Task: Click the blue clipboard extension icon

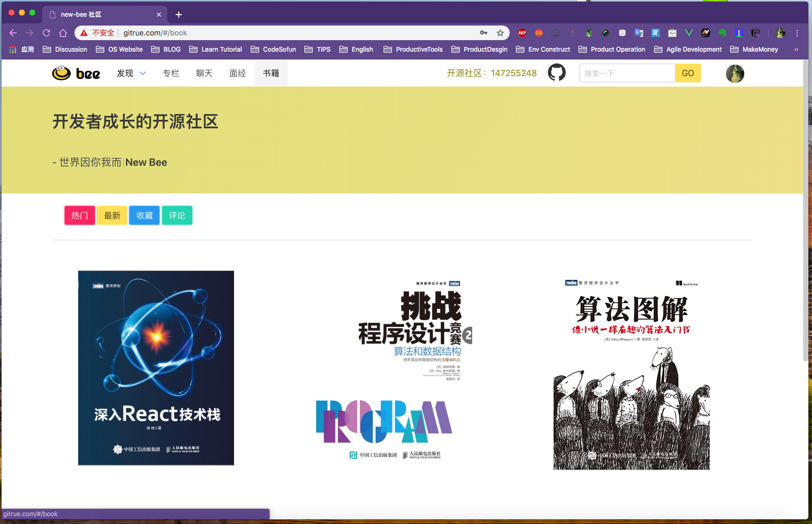Action: pyautogui.click(x=656, y=33)
